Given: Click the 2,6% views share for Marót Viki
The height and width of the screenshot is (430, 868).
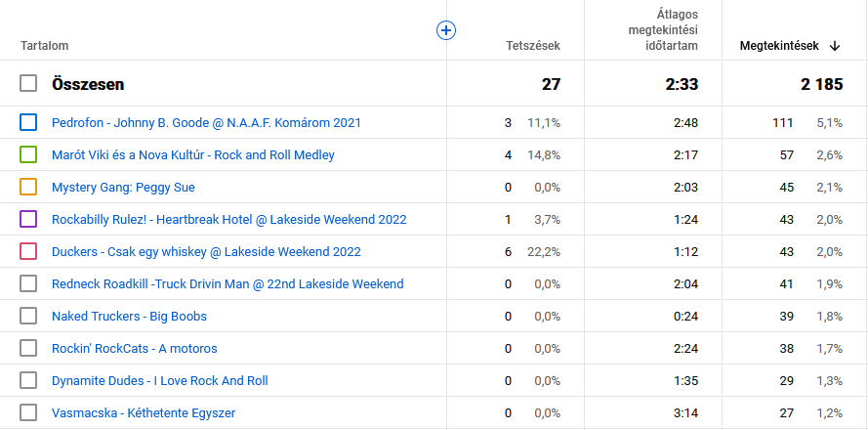Looking at the screenshot, I should (829, 154).
